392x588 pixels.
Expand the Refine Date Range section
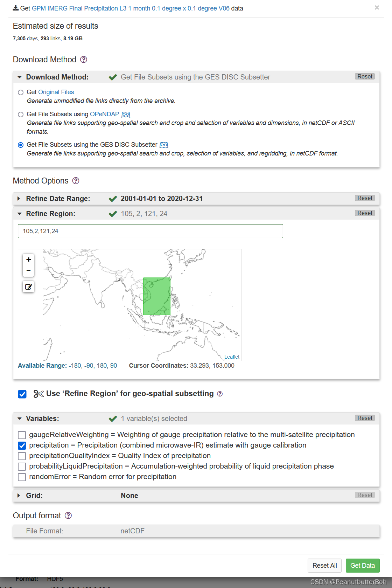pyautogui.click(x=19, y=198)
